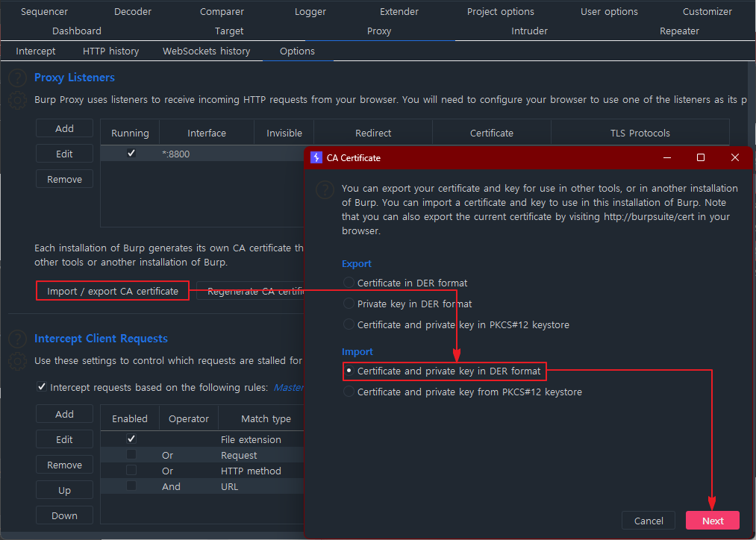The height and width of the screenshot is (540, 756).
Task: Click Import / export CA certificate button
Action: pyautogui.click(x=113, y=291)
